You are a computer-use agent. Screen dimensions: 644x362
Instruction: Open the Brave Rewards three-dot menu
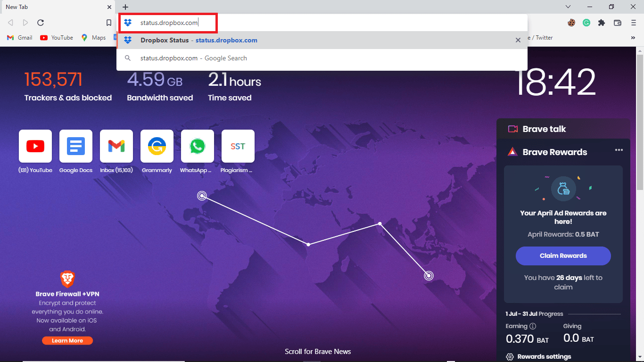(x=619, y=150)
